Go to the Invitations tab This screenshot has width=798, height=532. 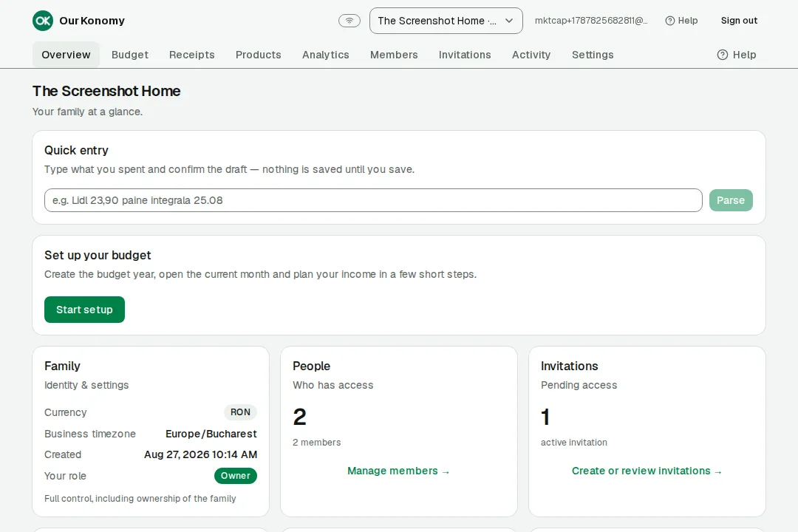[x=465, y=55]
